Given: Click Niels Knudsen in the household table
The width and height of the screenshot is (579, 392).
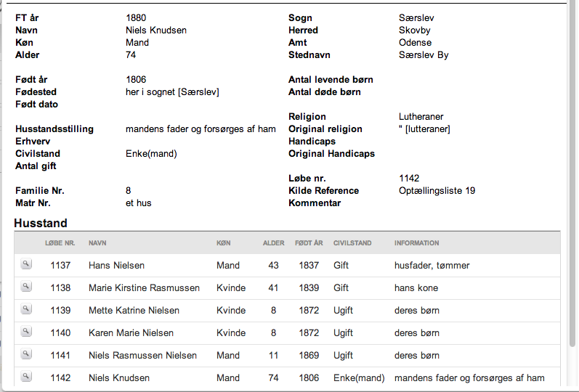Looking at the screenshot, I should pyautogui.click(x=119, y=378).
